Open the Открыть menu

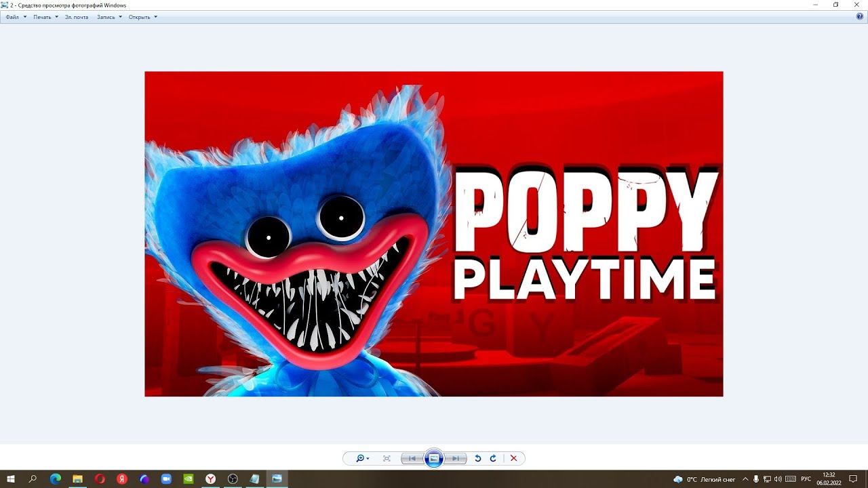(x=142, y=17)
